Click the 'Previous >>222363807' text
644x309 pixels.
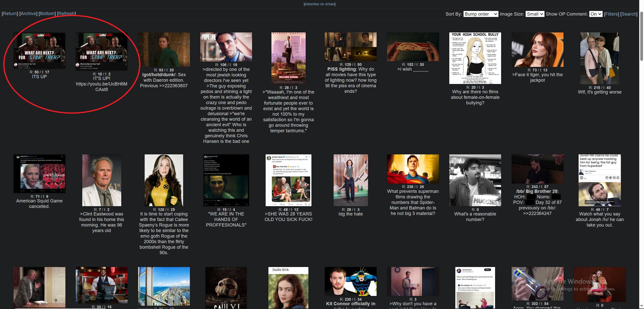(x=164, y=86)
